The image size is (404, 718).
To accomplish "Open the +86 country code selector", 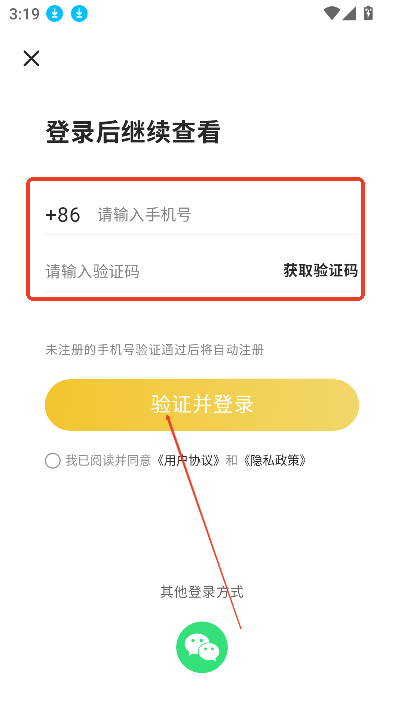I will (63, 215).
